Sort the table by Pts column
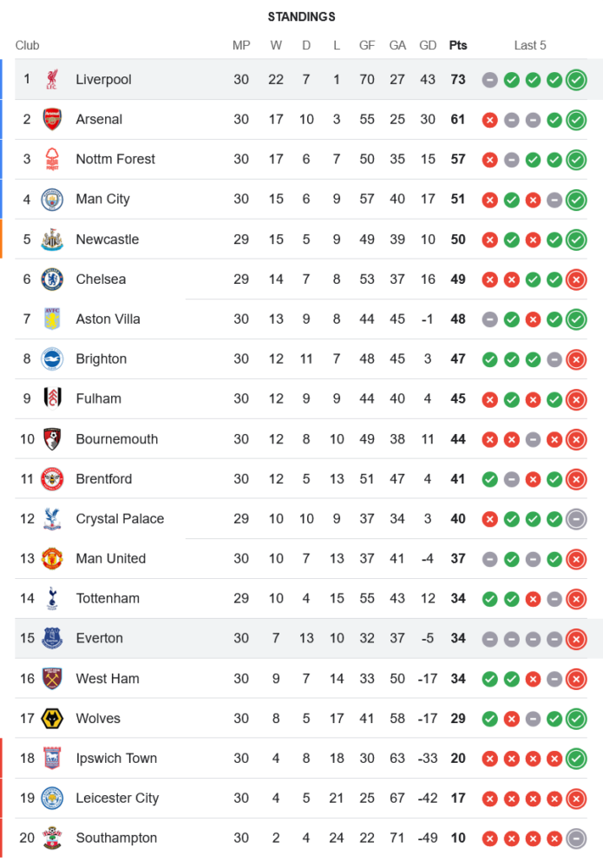The height and width of the screenshot is (868, 603). (x=457, y=45)
